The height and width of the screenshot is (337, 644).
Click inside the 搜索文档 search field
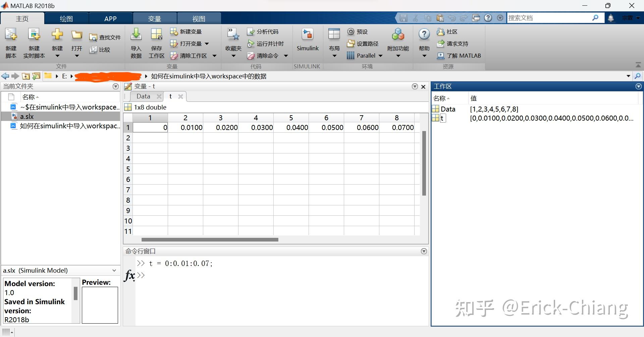point(550,18)
